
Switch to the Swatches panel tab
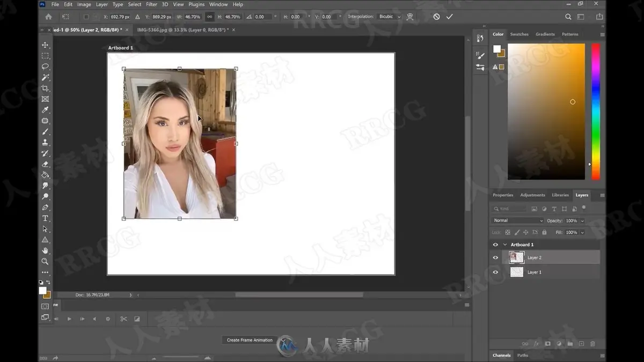coord(519,34)
